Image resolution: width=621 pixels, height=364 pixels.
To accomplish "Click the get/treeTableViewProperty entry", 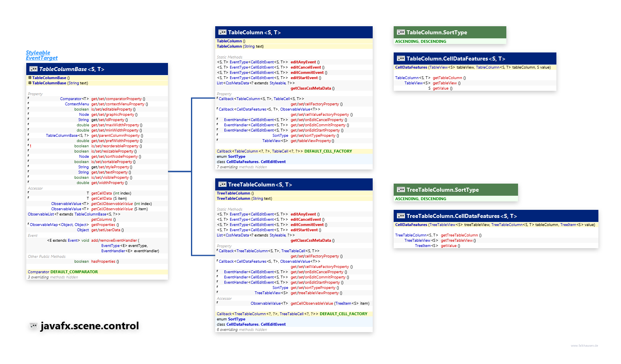I will 315,293.
